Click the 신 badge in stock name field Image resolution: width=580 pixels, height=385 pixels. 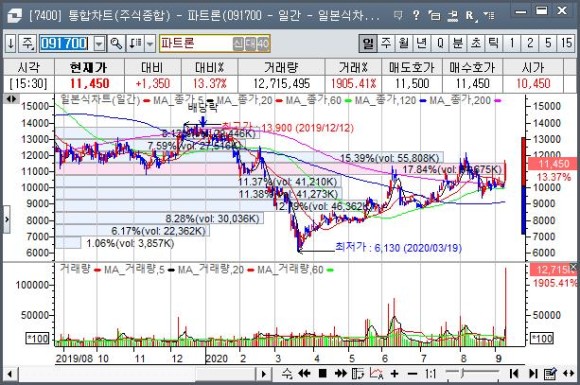coord(238,44)
